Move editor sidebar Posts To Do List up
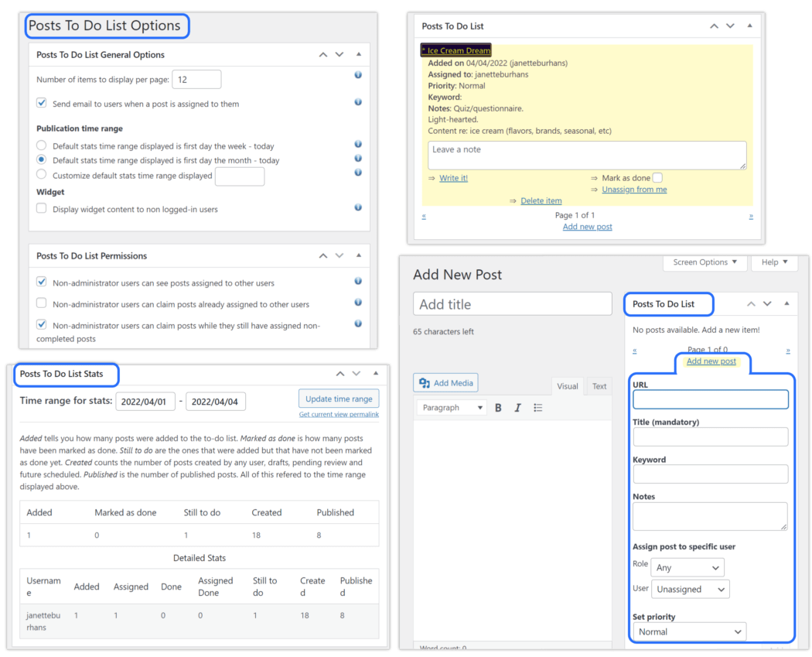Image resolution: width=812 pixels, height=657 pixels. (x=751, y=304)
